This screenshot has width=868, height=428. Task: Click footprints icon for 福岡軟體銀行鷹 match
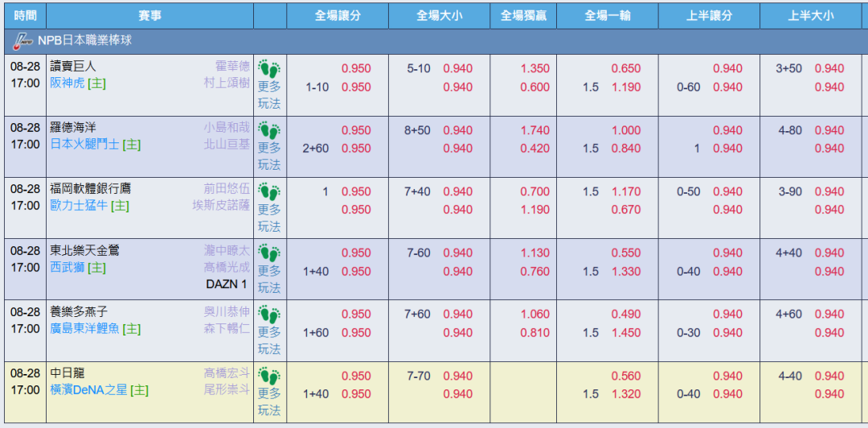coord(269,191)
